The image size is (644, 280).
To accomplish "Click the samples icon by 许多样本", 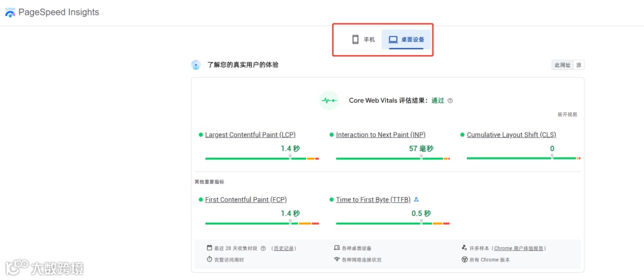I will point(465,248).
